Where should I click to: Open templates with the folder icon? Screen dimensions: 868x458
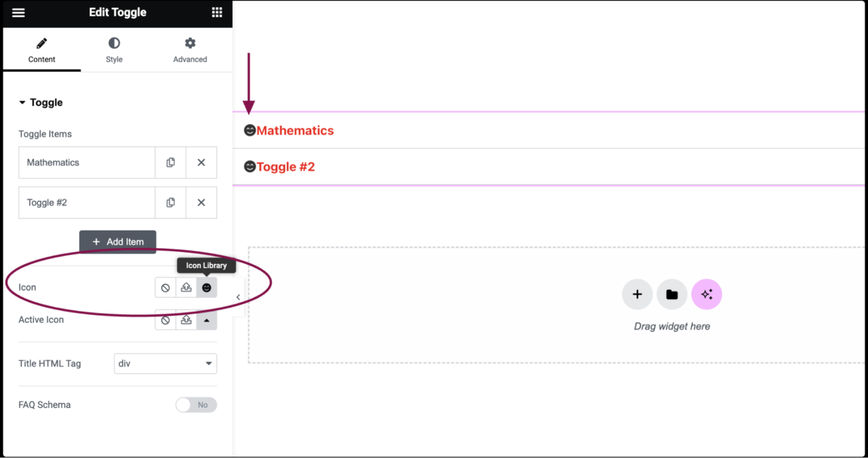[672, 294]
